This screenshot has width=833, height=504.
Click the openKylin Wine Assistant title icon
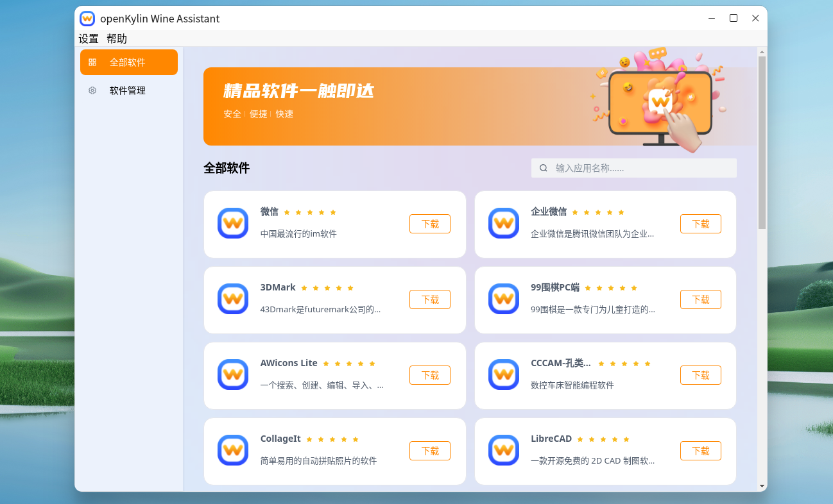87,19
